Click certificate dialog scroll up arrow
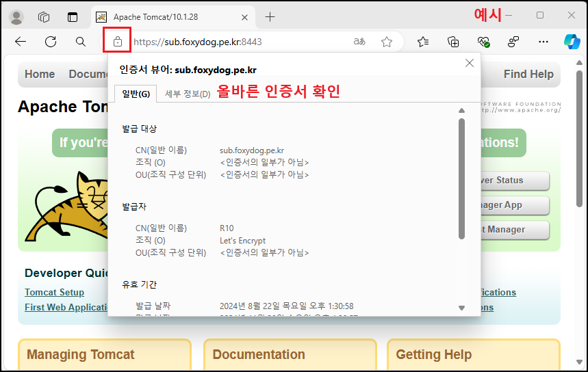 coord(461,111)
